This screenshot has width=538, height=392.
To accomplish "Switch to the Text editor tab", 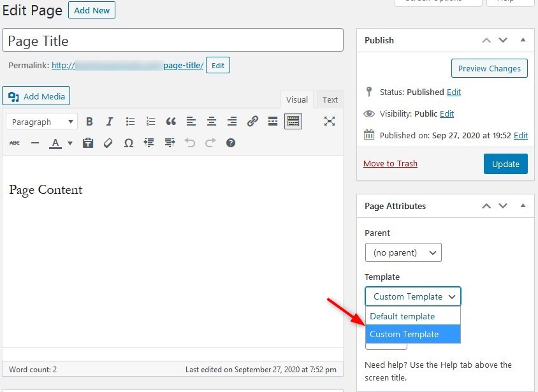I will 330,99.
